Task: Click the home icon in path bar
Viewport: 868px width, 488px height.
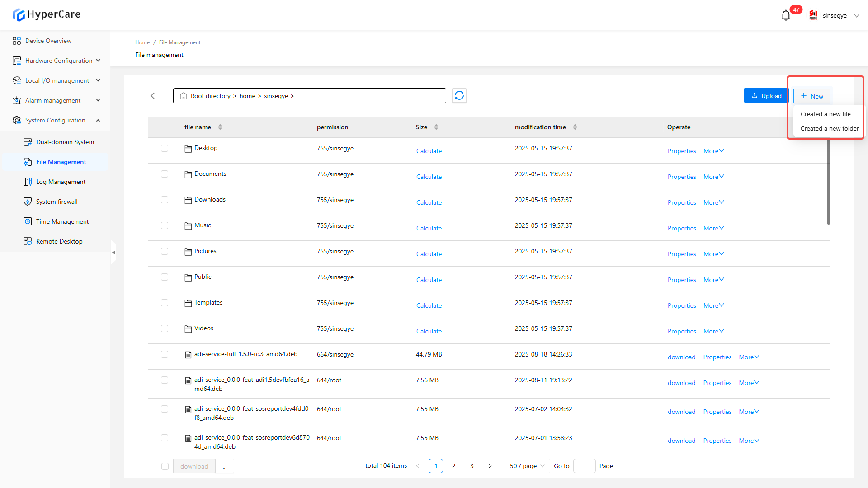Action: (x=184, y=96)
